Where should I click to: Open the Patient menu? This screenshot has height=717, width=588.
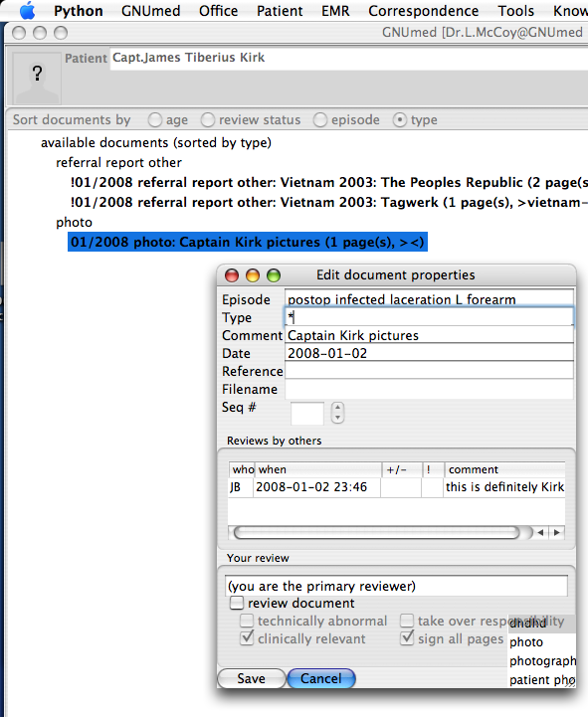280,11
